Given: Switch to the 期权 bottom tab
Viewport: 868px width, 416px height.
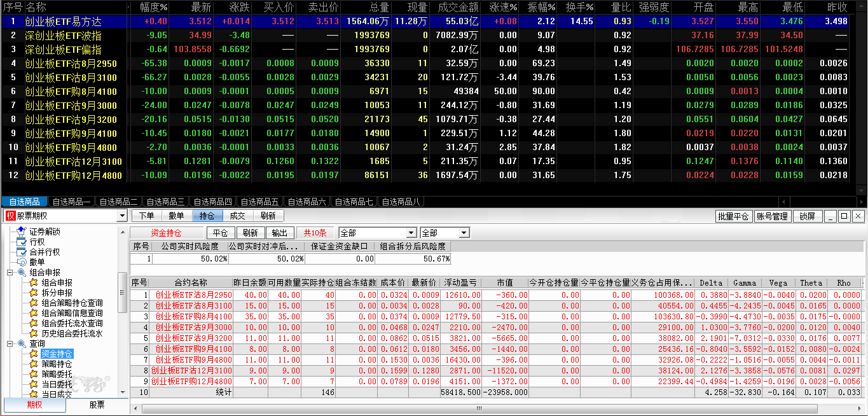Looking at the screenshot, I should 34,405.
